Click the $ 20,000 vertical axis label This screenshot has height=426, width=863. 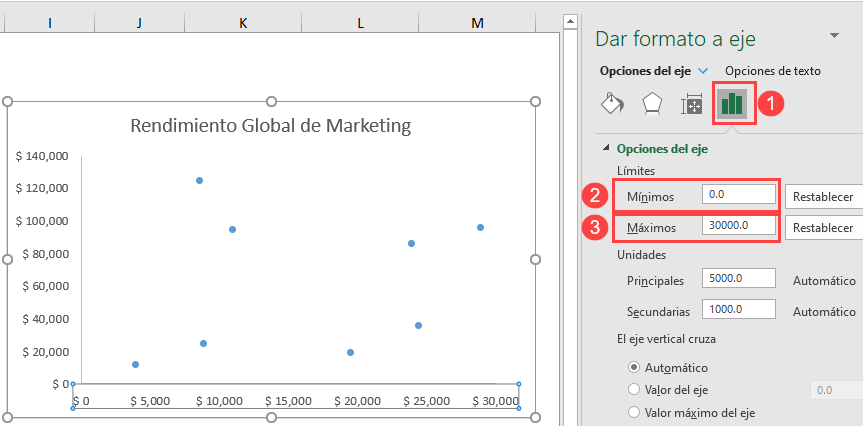coord(45,352)
